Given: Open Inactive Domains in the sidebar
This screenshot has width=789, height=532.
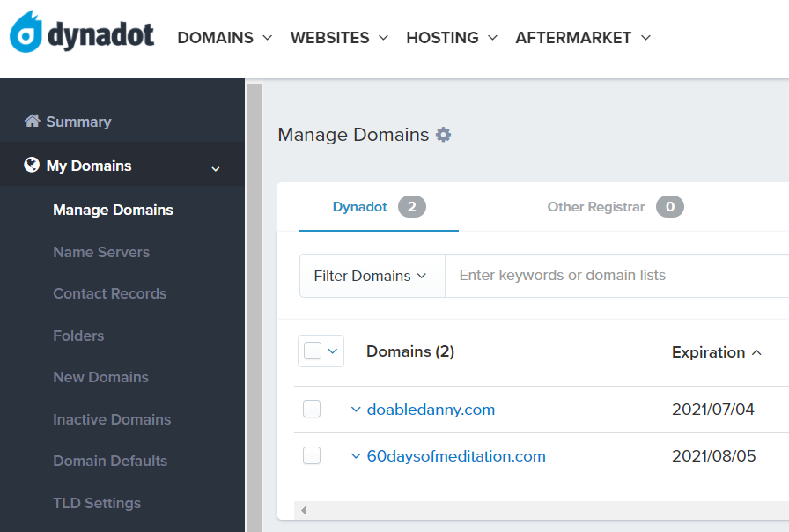Looking at the screenshot, I should tap(112, 419).
